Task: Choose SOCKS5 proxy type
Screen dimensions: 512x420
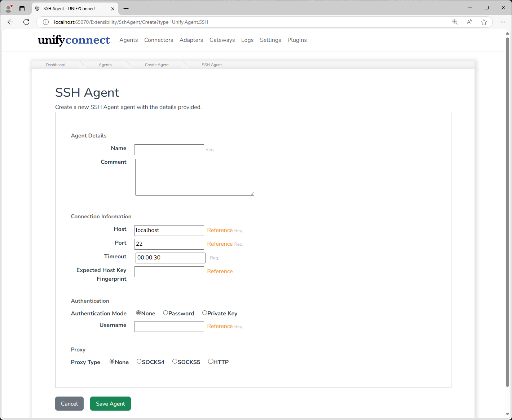Action: [175, 361]
